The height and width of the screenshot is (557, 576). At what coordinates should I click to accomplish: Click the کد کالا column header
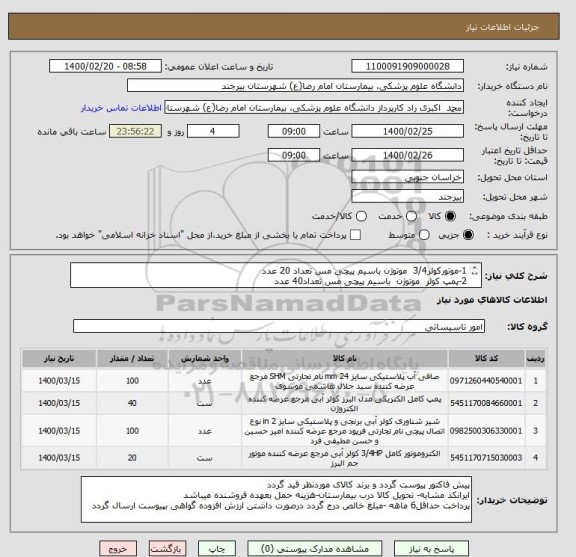486,359
